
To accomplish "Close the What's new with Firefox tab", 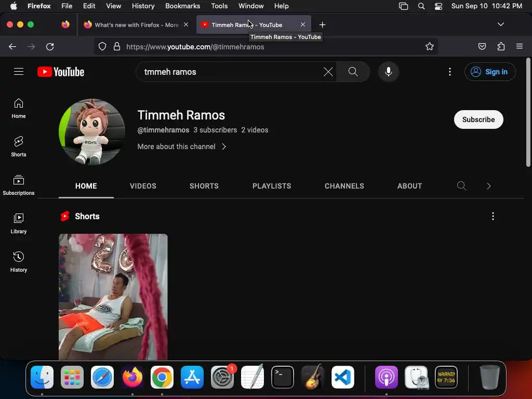I will (x=186, y=24).
